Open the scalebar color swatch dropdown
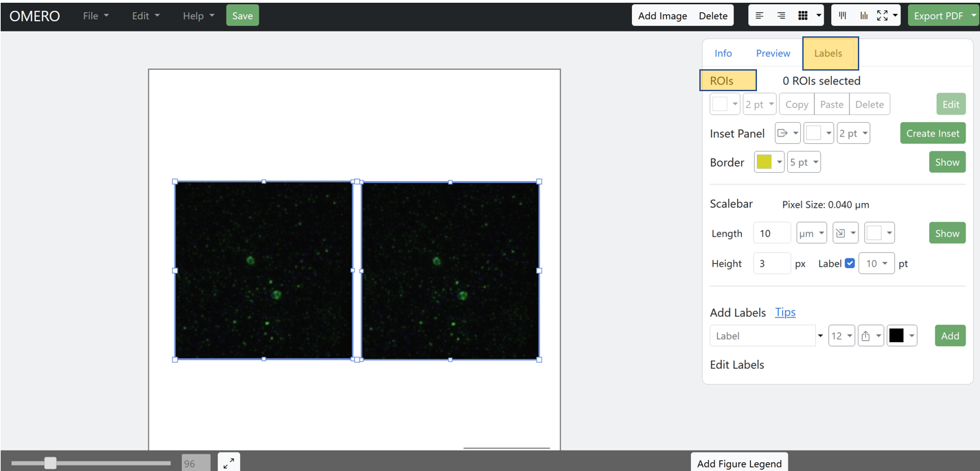 coord(879,233)
